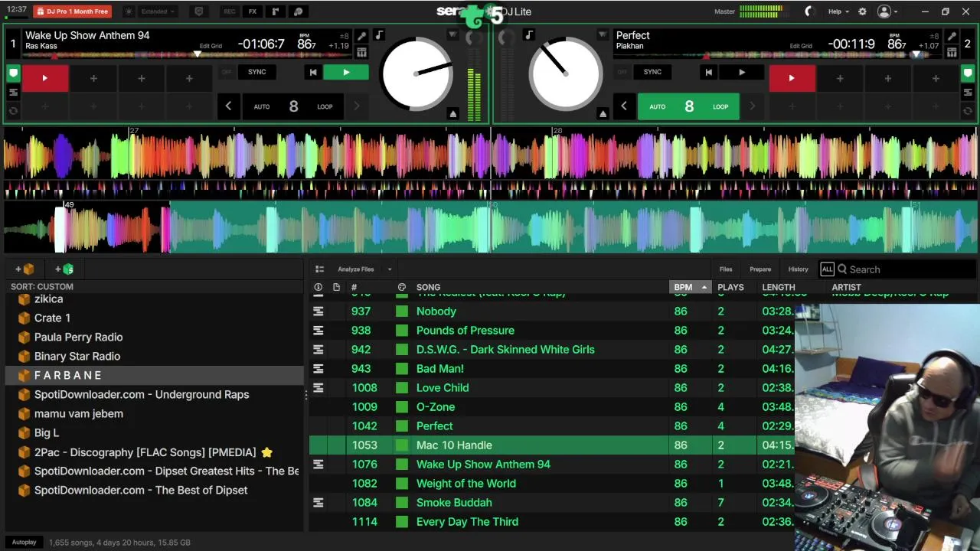The image size is (980, 551).
Task: Select song Smoke Buddah
Action: (454, 502)
